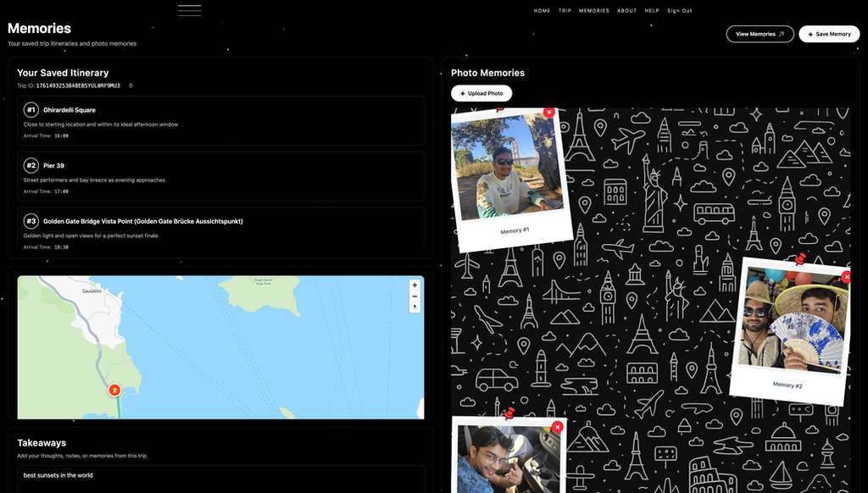Click the 16:00 arrival time
This screenshot has height=493, width=868.
(61, 136)
